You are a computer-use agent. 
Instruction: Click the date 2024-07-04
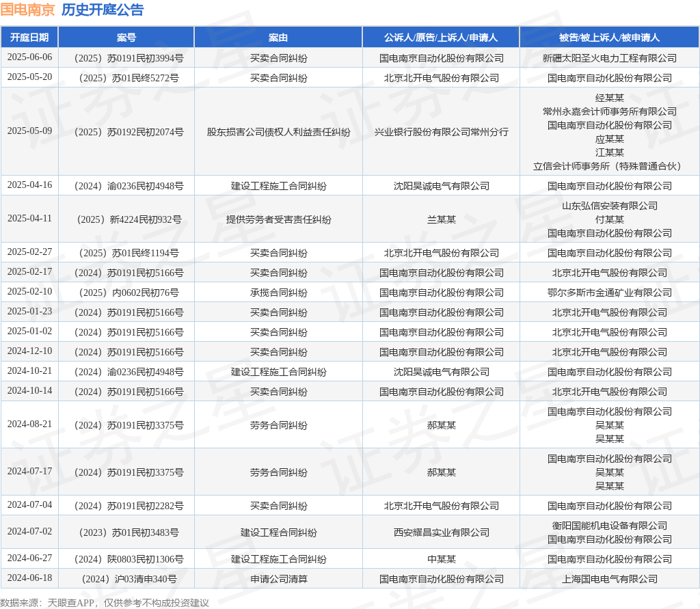29,504
